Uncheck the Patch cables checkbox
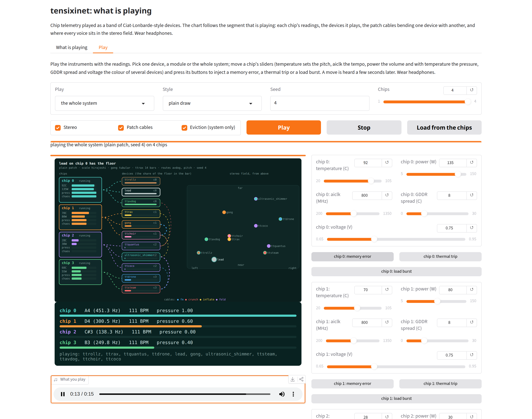The width and height of the screenshot is (532, 419). pyautogui.click(x=121, y=128)
